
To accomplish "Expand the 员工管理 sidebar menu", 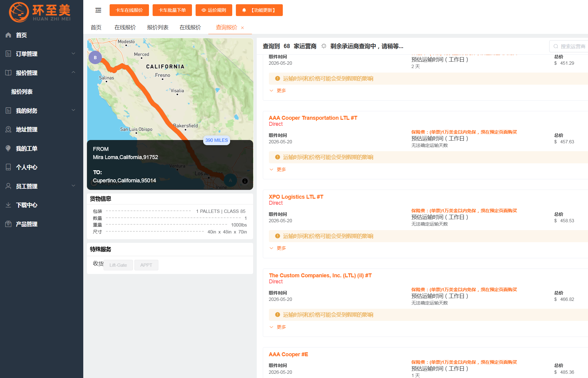I will click(x=73, y=186).
